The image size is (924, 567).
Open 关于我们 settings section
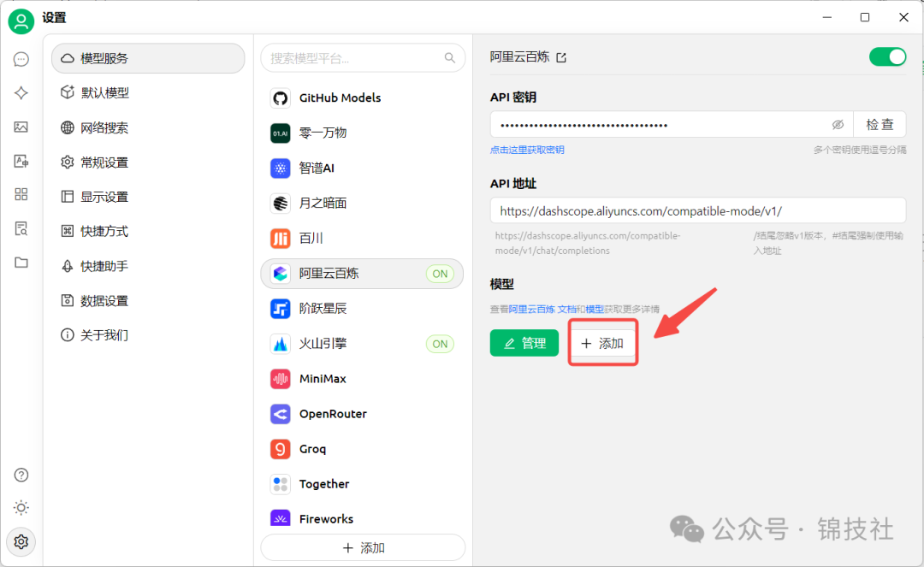148,335
